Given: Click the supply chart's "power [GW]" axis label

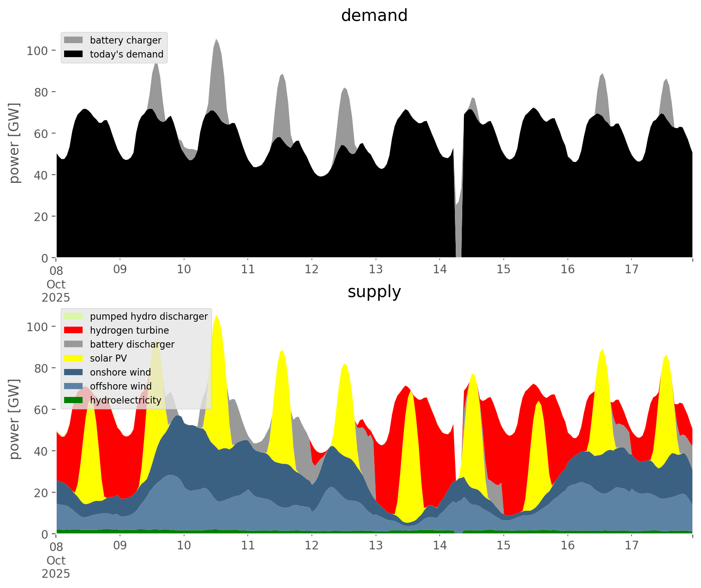Looking at the screenshot, I should click(14, 419).
